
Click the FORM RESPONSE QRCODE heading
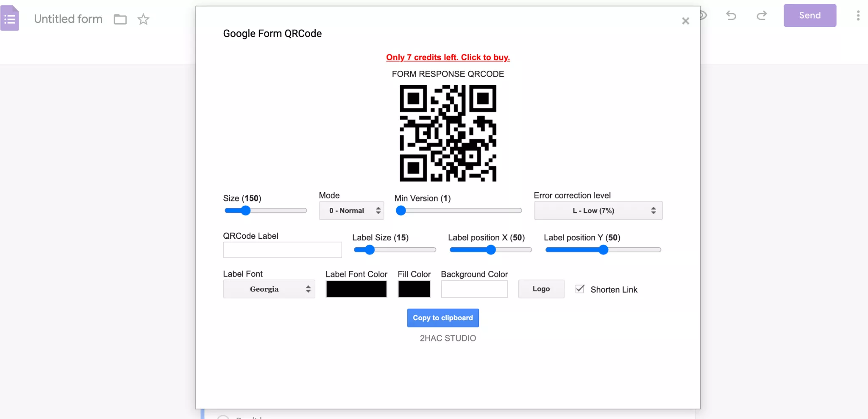[448, 74]
